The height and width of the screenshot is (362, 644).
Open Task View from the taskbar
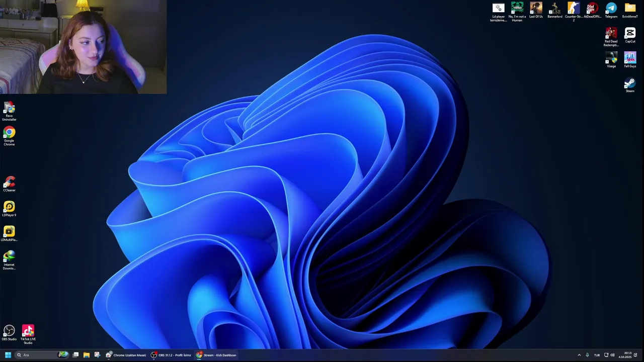pyautogui.click(x=75, y=355)
